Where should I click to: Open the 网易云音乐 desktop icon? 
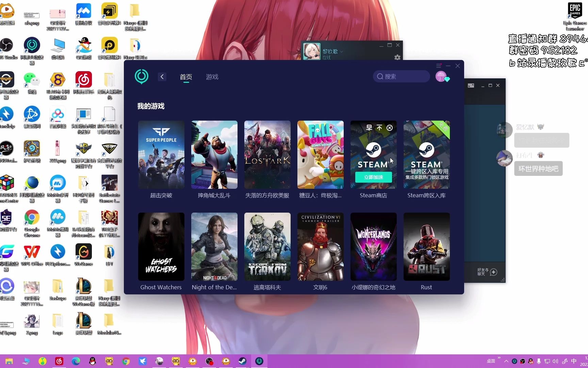(84, 83)
